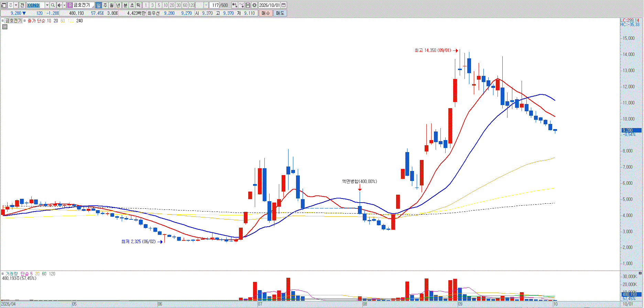Image resolution: width=644 pixels, height=308 pixels.
Task: Click the purple 증 badge icon
Action: pyautogui.click(x=70, y=5)
